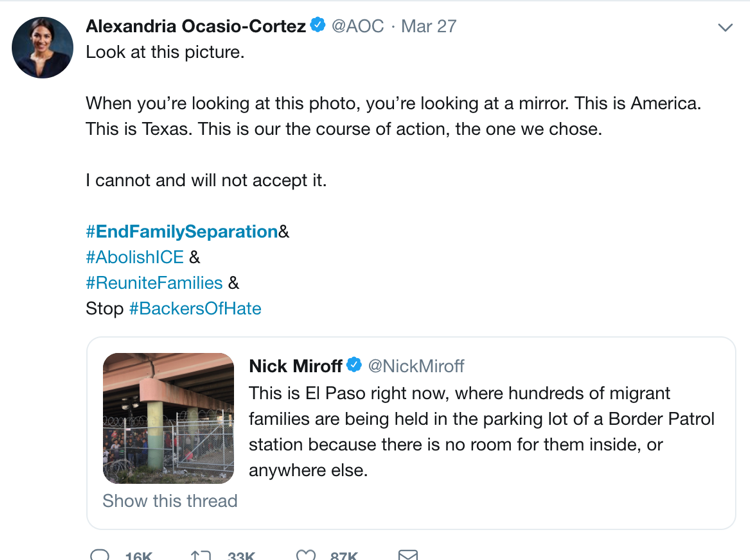Open the #EndFamilySeparation hashtag
The image size is (750, 560).
(x=181, y=231)
